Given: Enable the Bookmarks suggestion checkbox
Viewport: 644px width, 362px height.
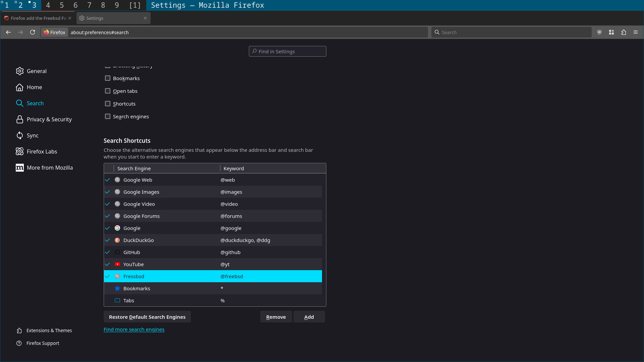Looking at the screenshot, I should point(108,78).
